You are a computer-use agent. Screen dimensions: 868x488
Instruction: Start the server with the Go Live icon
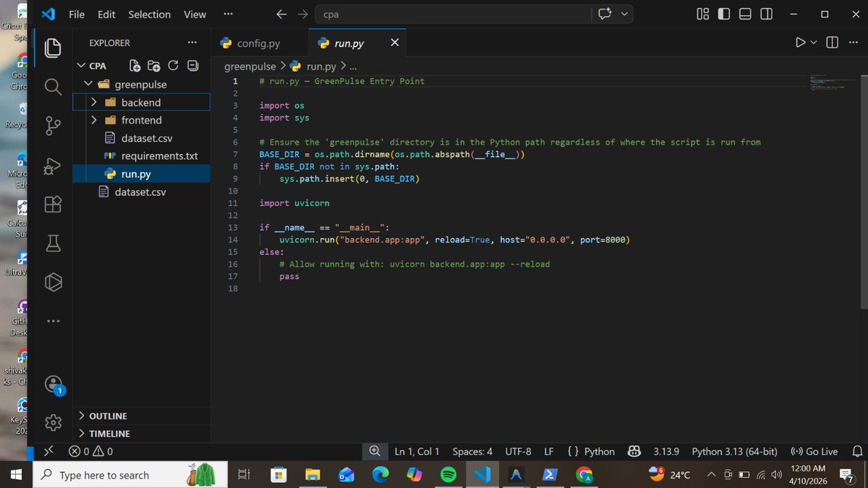tap(813, 450)
